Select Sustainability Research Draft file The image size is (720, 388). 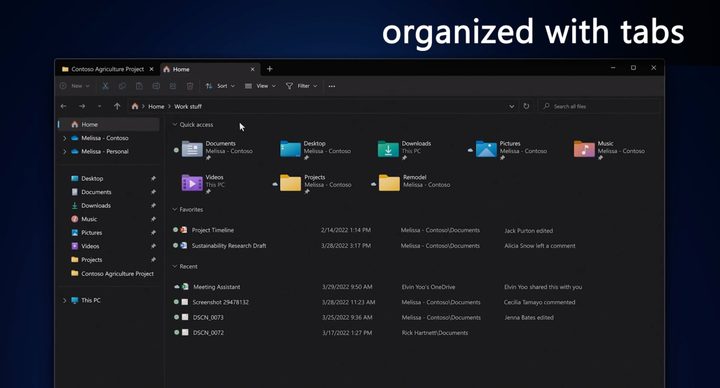[229, 246]
